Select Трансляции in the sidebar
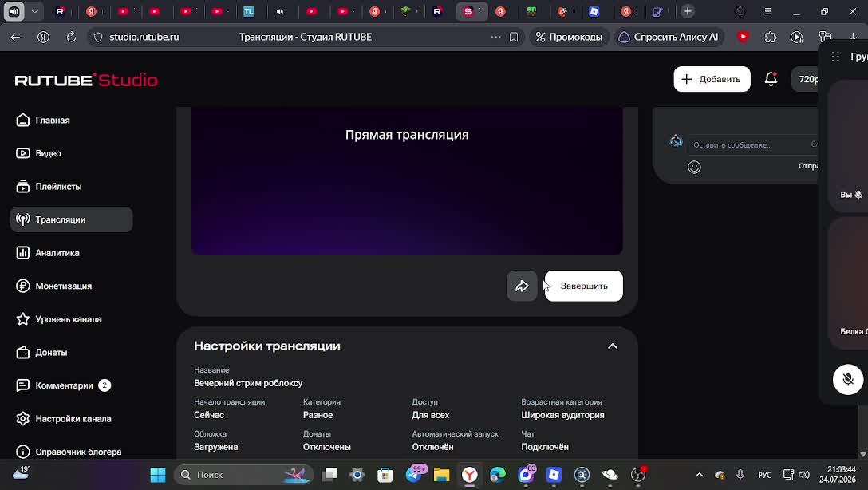 tap(72, 219)
